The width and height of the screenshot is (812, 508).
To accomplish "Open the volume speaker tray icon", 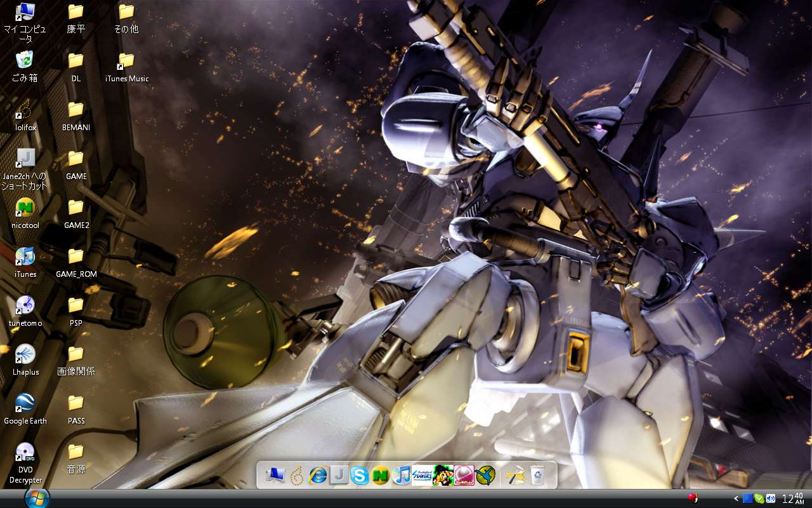I will pos(770,498).
